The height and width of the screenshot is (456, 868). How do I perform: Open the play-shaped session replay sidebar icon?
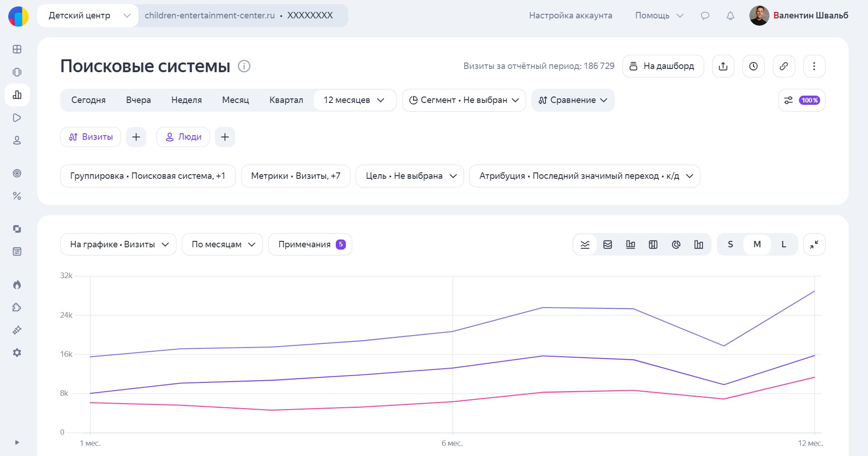pos(17,118)
